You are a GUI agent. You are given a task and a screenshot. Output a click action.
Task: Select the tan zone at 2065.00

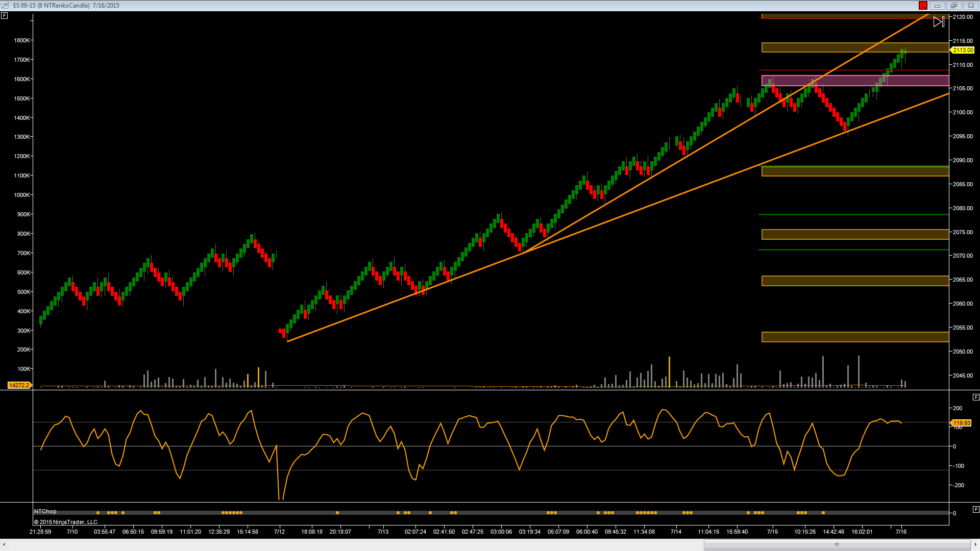click(855, 281)
